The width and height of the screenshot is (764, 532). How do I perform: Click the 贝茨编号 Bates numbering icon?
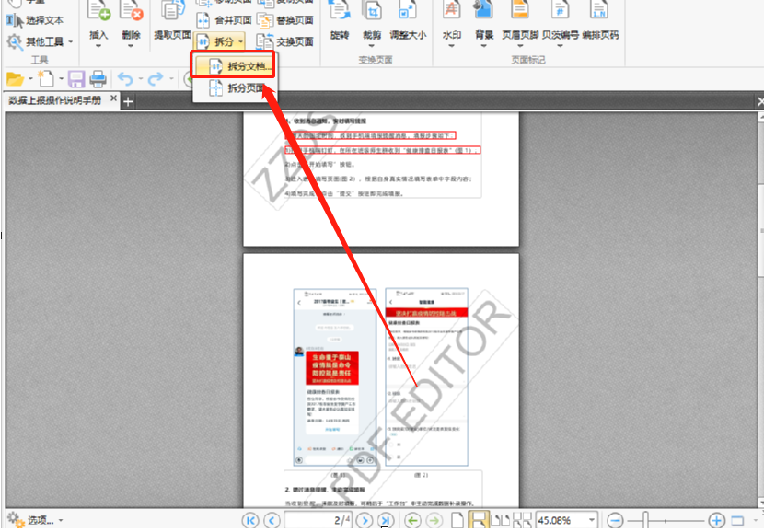coord(561,11)
